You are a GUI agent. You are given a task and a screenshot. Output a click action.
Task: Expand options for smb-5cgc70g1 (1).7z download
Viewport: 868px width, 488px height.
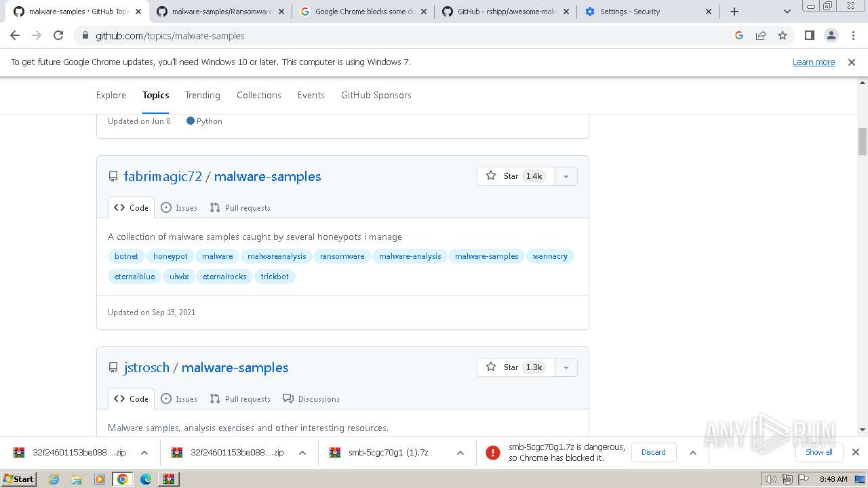pos(460,453)
